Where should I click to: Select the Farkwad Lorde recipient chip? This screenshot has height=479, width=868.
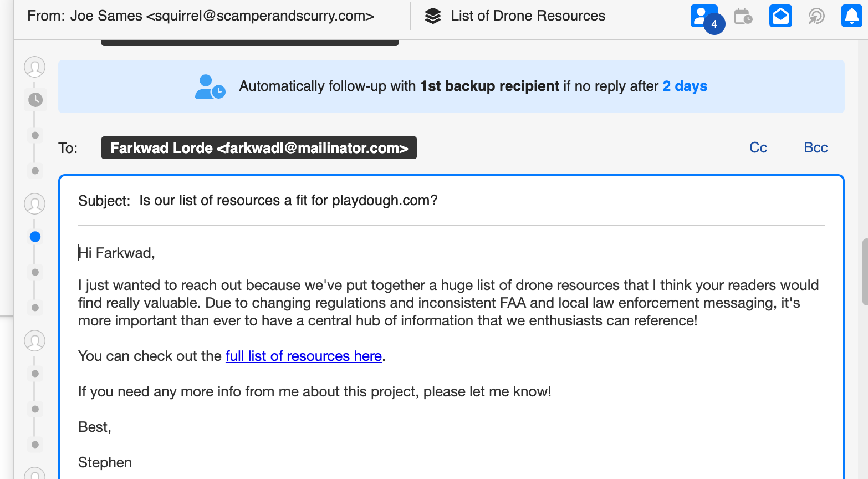point(259,148)
